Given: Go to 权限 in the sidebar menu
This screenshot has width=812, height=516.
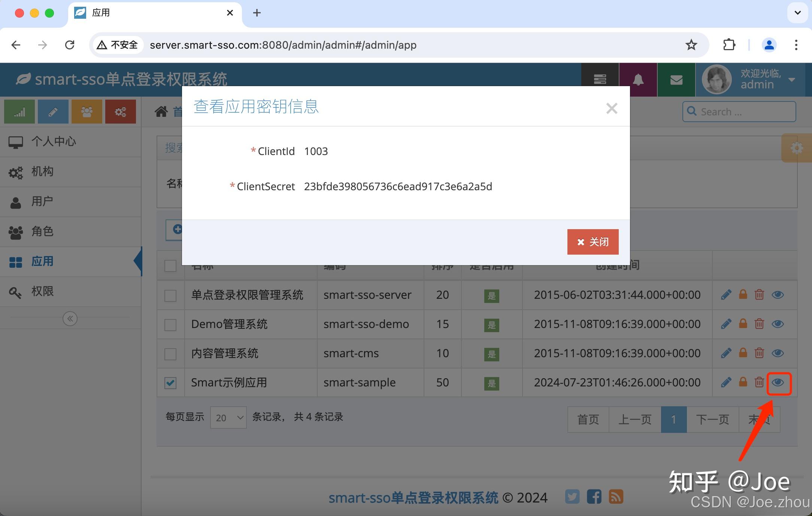Looking at the screenshot, I should tap(42, 292).
